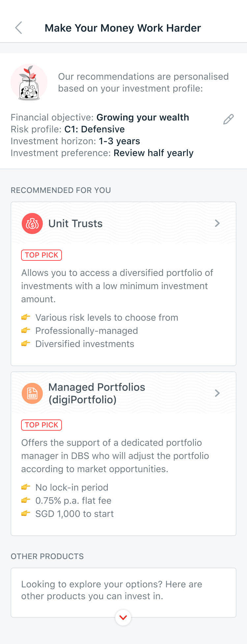Screen dimensions: 247x644
Task: Tap the Other Products explore options card
Action: (123, 593)
